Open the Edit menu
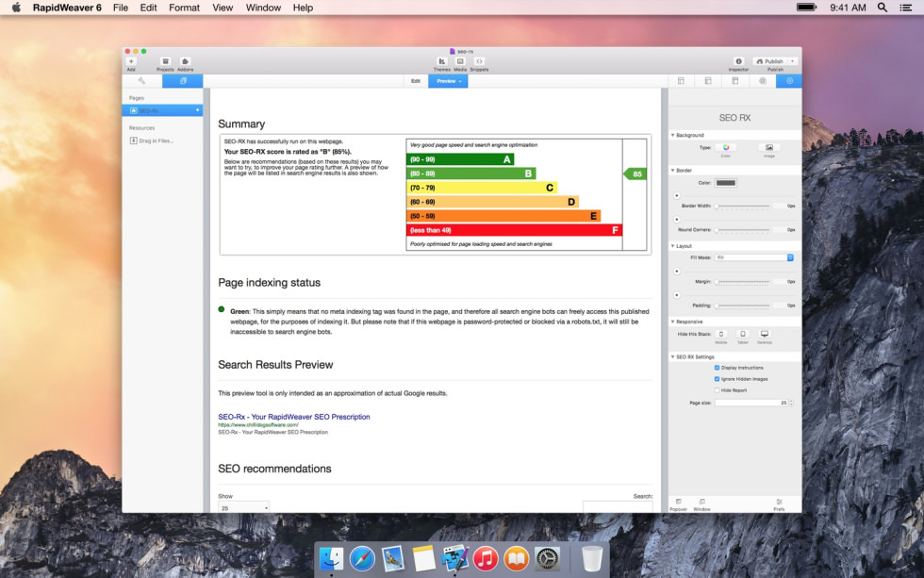This screenshot has height=578, width=924. [x=149, y=8]
